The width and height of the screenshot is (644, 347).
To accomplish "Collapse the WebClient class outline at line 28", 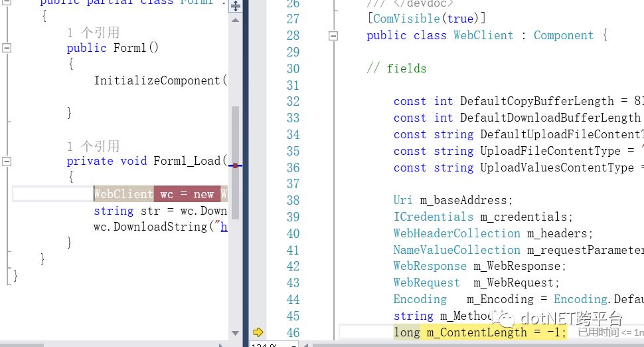I will pos(333,36).
